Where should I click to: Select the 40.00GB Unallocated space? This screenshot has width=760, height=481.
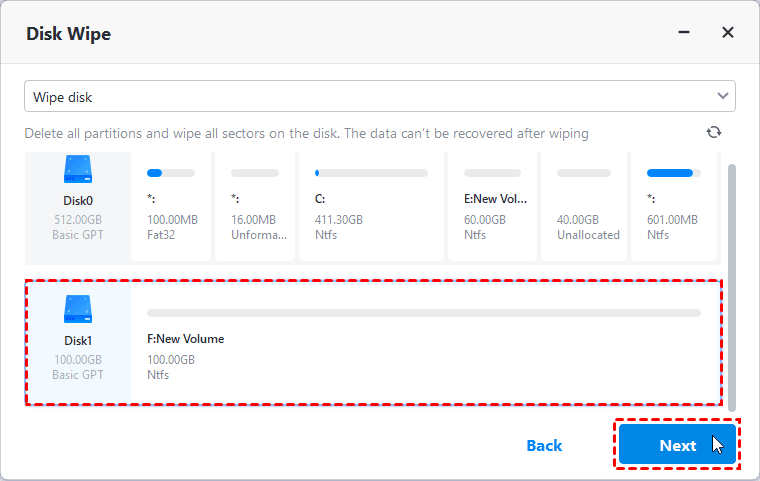click(x=587, y=208)
